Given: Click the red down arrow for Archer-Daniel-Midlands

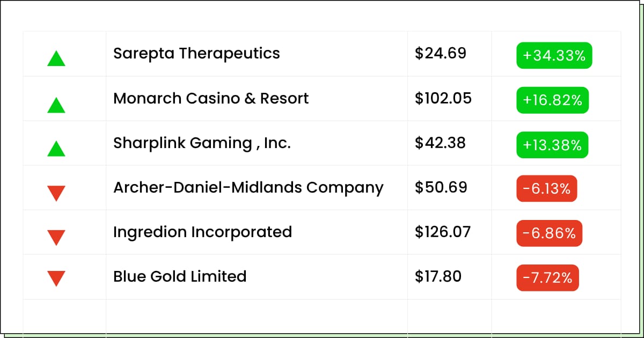Looking at the screenshot, I should click(56, 193).
